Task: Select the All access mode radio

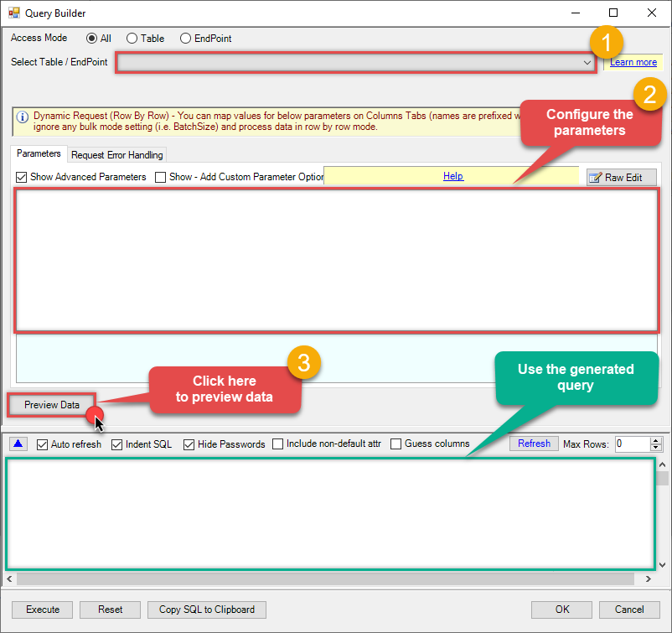Action: [91, 39]
